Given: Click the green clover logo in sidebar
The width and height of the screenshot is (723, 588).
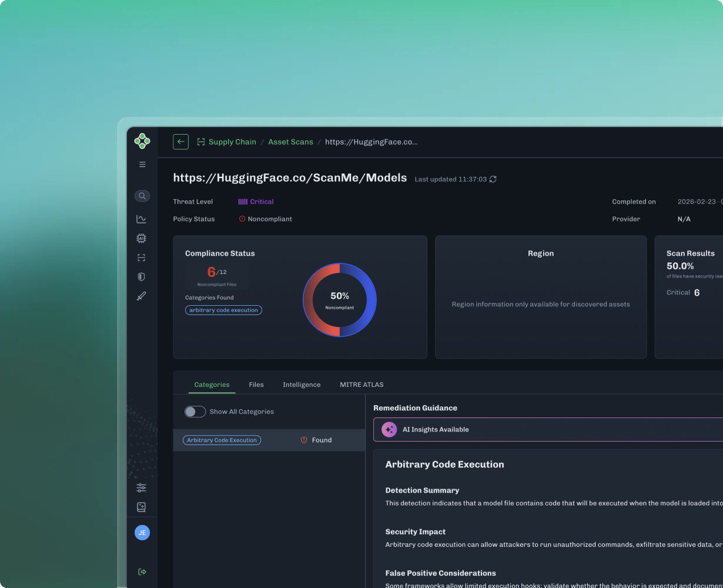Looking at the screenshot, I should [x=142, y=141].
